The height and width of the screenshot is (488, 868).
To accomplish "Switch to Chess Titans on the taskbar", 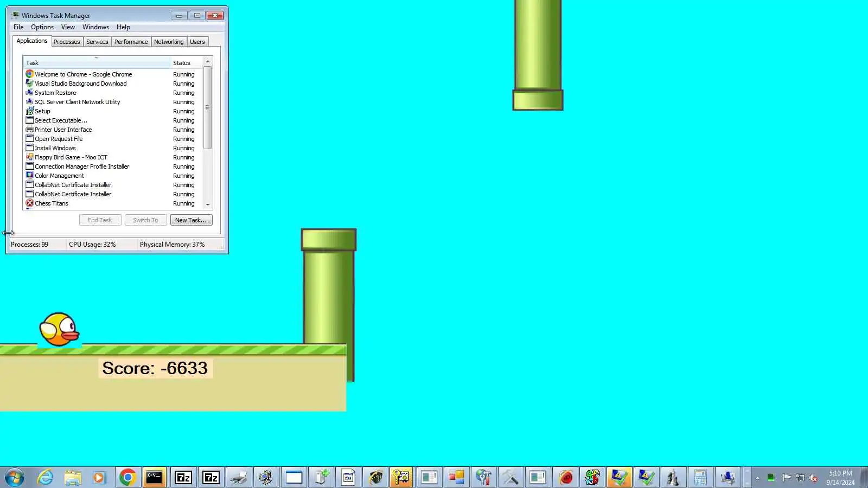I will pyautogui.click(x=673, y=477).
